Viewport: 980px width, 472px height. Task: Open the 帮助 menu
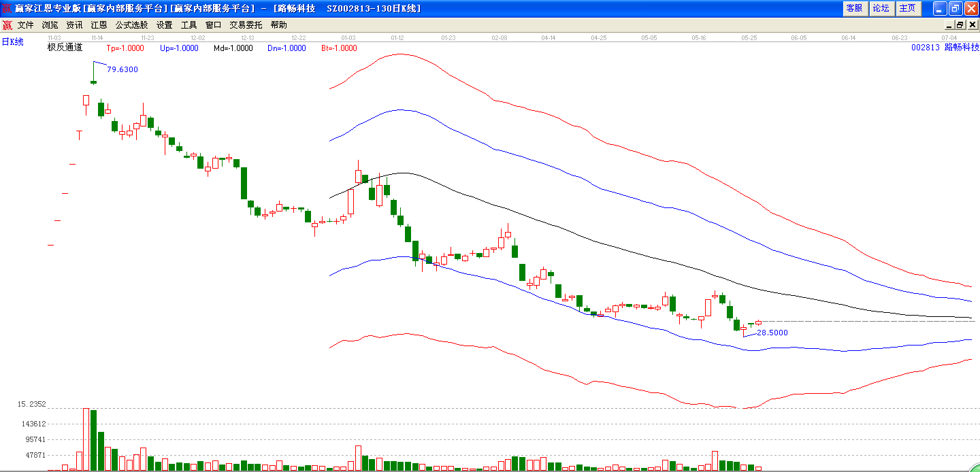278,25
